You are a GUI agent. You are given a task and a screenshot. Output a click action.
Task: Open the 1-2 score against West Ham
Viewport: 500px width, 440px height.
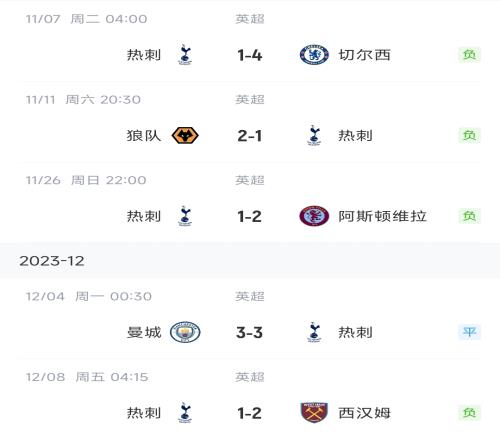click(x=250, y=413)
